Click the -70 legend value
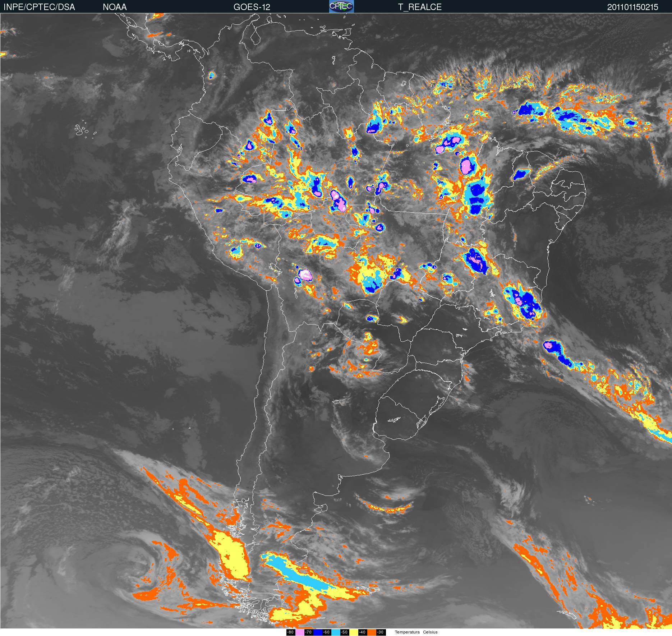Viewport: 672px width, 636px height. tap(308, 632)
